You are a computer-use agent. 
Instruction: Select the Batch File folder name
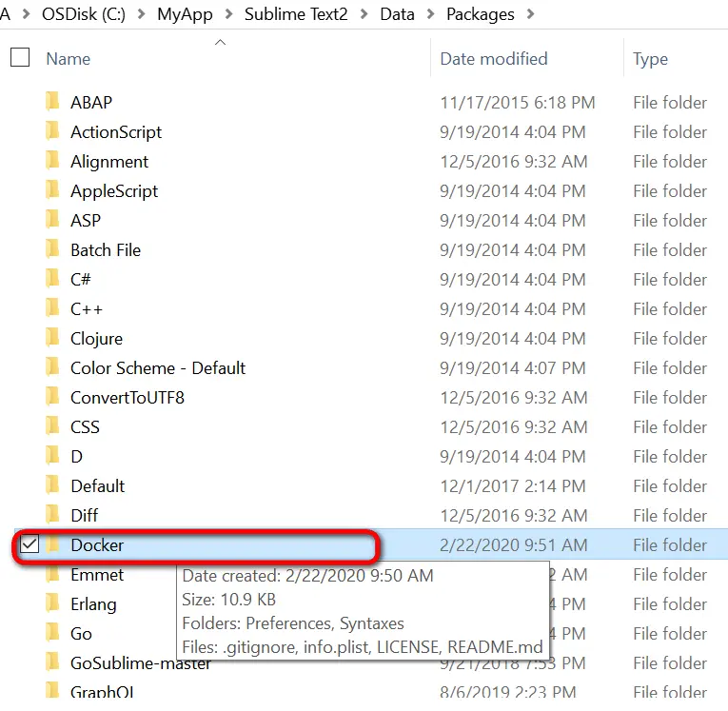[x=106, y=249]
